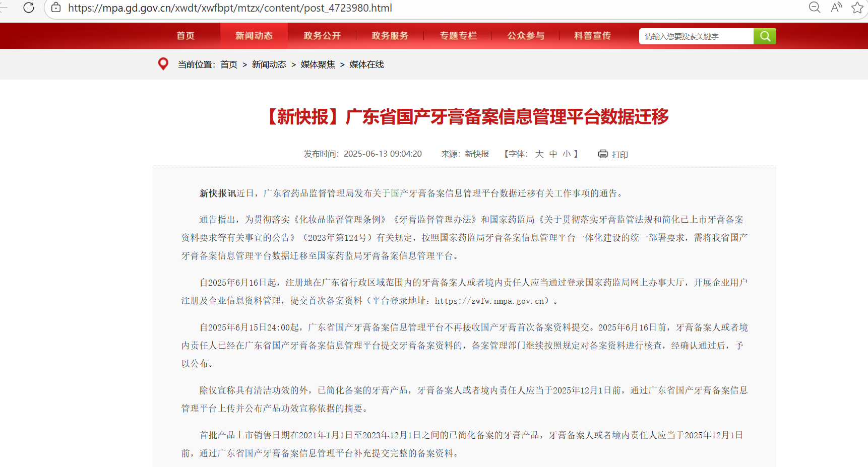Click the page refresh icon
The image size is (868, 467).
click(29, 8)
